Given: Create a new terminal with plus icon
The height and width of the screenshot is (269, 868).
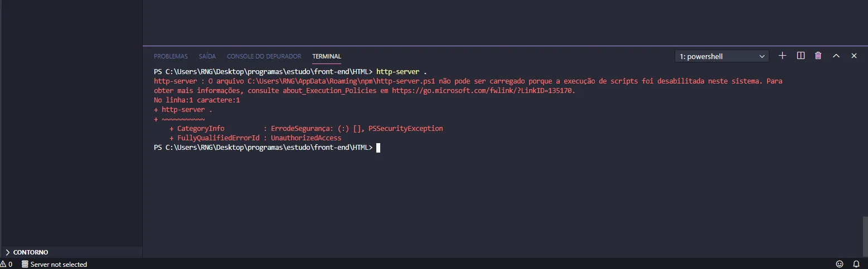Looking at the screenshot, I should point(782,56).
